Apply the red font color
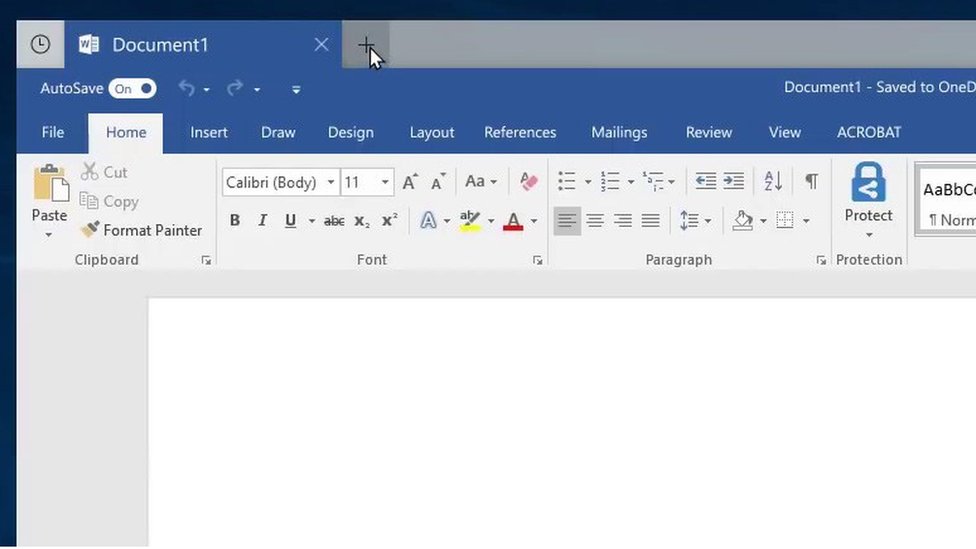976x549 pixels. click(513, 221)
